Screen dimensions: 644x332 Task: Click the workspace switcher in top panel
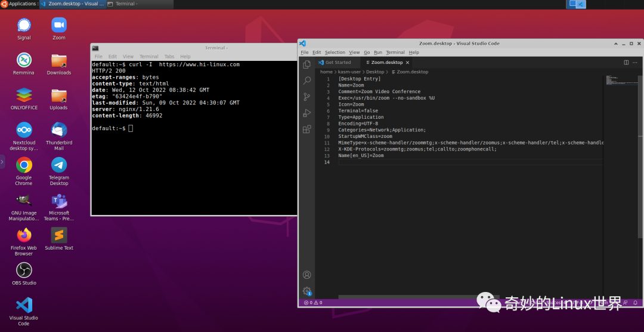coord(576,4)
